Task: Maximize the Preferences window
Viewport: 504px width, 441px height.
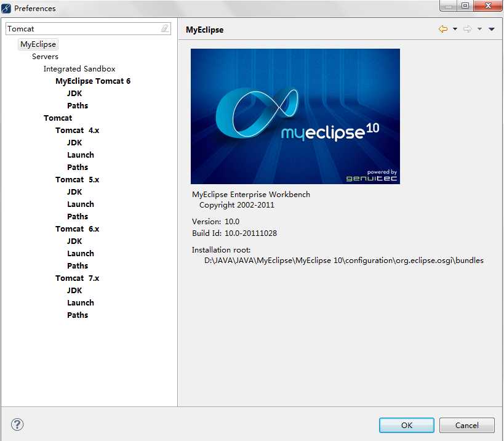Action: (x=465, y=6)
